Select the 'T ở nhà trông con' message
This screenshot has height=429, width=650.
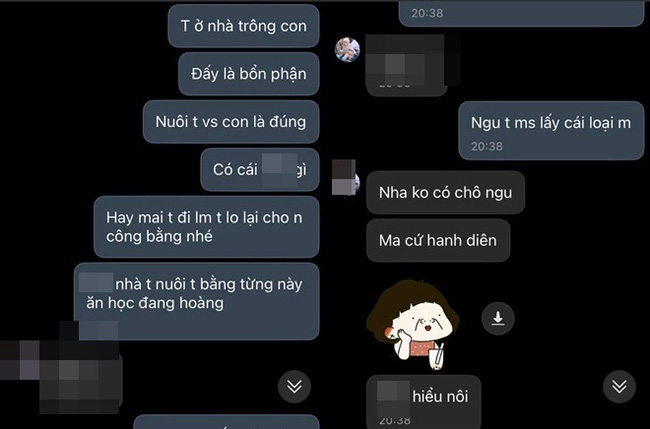(x=244, y=26)
